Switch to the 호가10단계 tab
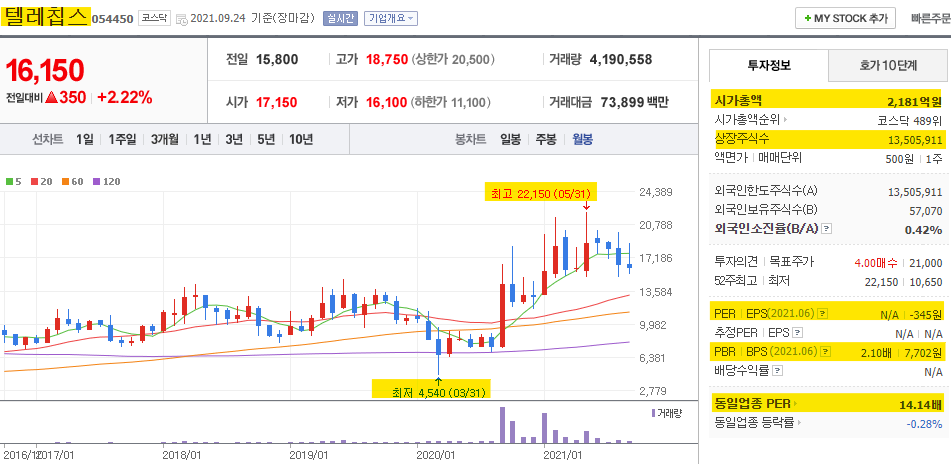 pos(888,66)
